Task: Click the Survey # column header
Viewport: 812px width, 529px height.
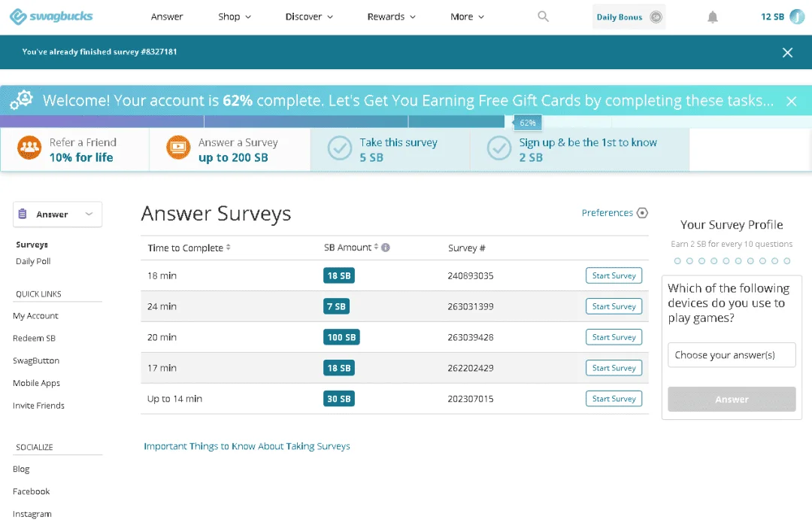Action: click(467, 248)
